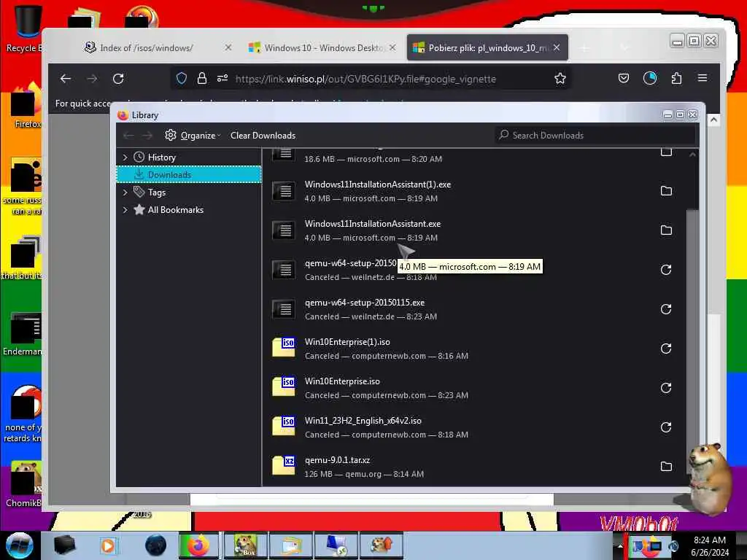Switch to Index of /isos/windows/ tab
This screenshot has width=747, height=560.
point(146,48)
